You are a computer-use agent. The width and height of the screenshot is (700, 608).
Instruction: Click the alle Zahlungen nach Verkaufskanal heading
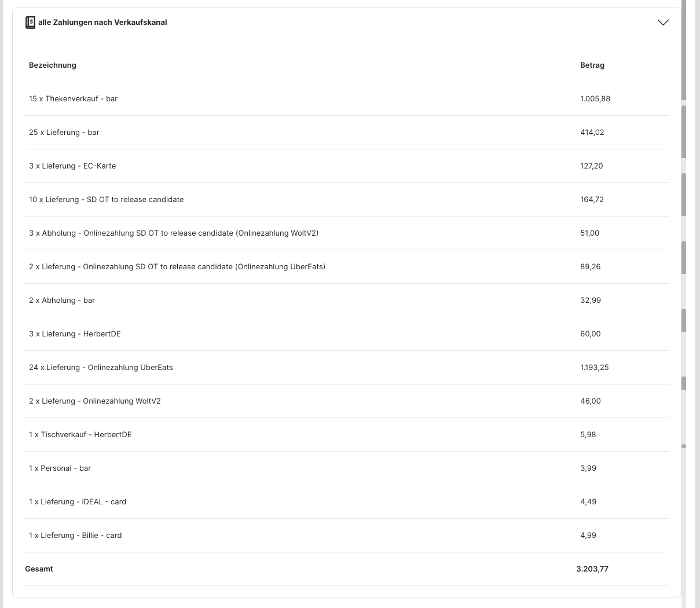click(x=102, y=23)
